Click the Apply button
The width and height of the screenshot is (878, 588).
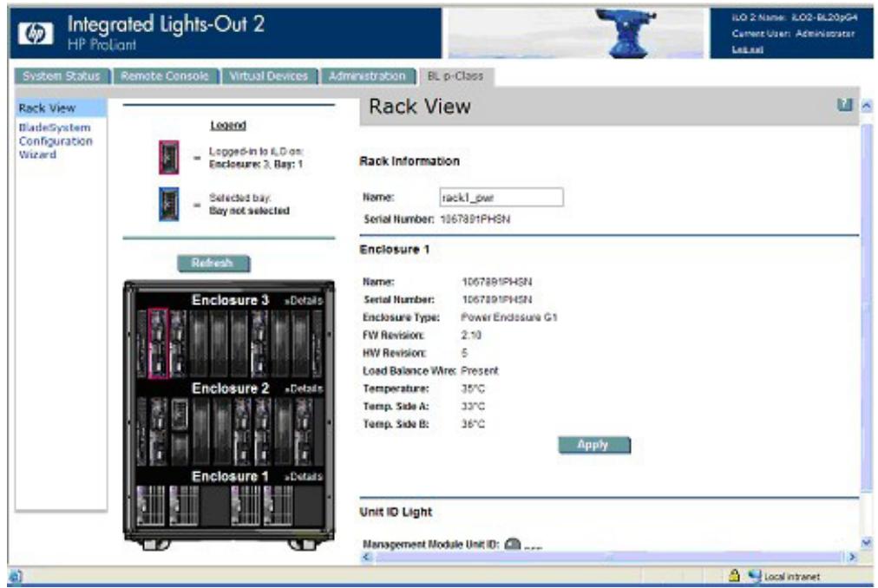coord(593,445)
